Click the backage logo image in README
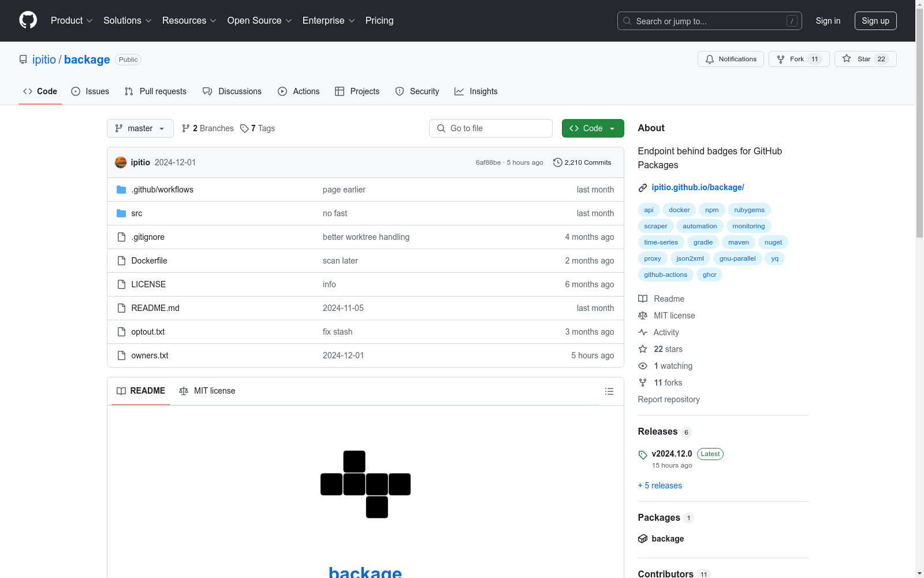The image size is (924, 578). click(366, 484)
